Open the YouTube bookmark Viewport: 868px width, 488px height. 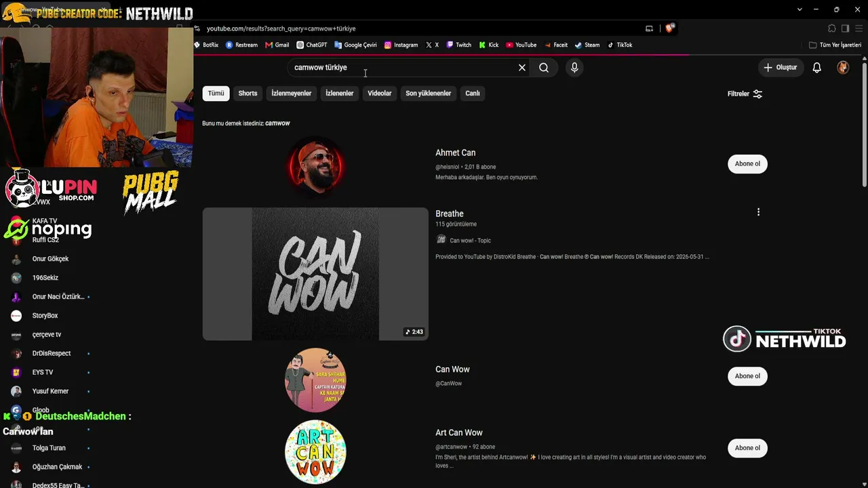click(x=521, y=45)
